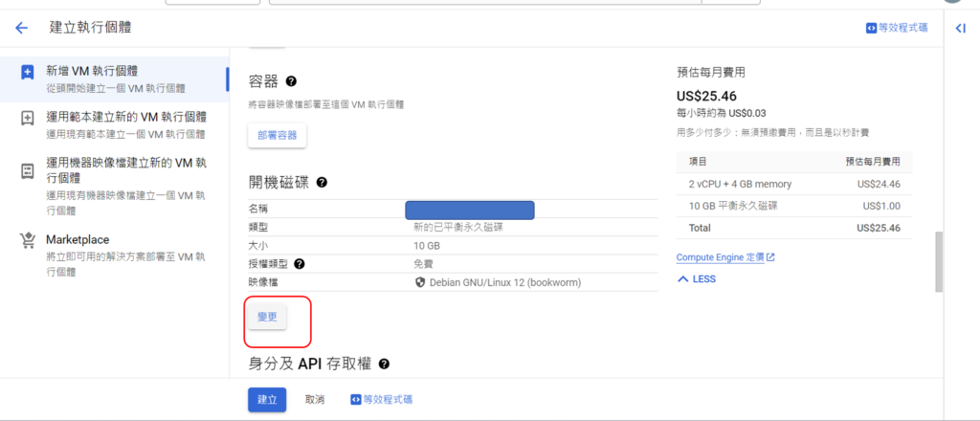Click the Marketplace shopping cart icon
The width and height of the screenshot is (980, 421).
(x=28, y=240)
